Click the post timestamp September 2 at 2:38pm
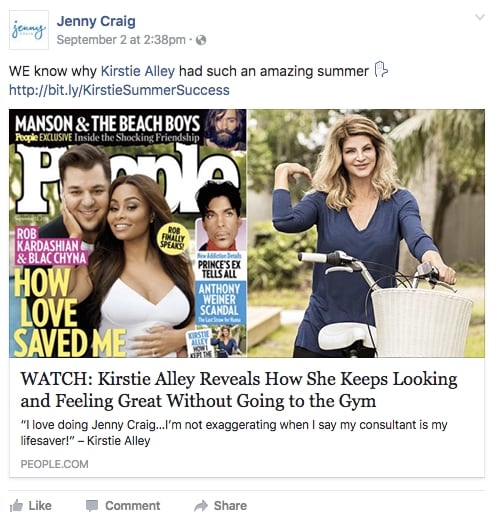The height and width of the screenshot is (519, 496). tap(121, 40)
